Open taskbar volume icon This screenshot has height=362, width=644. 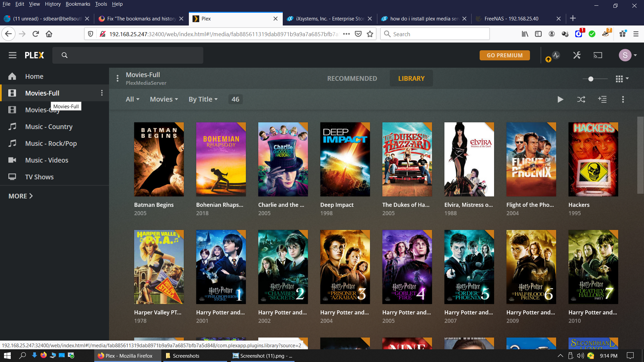(581, 356)
